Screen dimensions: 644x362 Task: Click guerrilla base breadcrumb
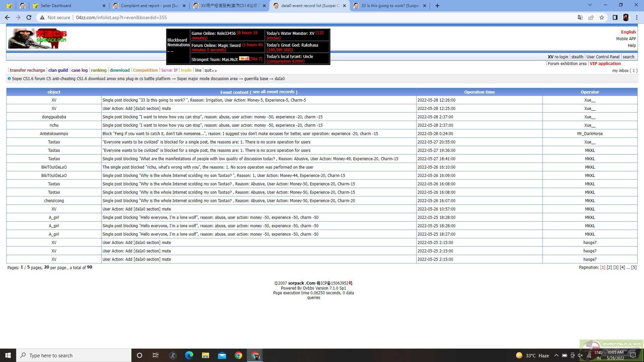click(256, 79)
